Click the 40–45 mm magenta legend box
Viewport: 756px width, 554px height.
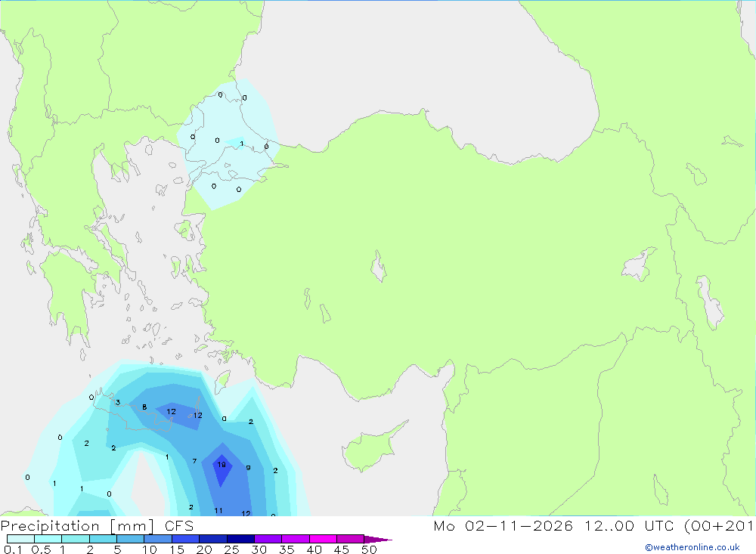point(323,539)
